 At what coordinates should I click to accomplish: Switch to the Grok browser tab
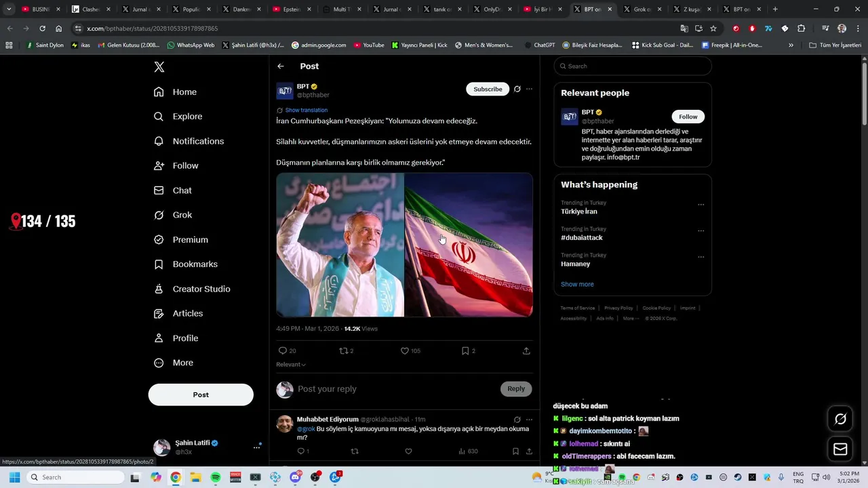(x=643, y=9)
